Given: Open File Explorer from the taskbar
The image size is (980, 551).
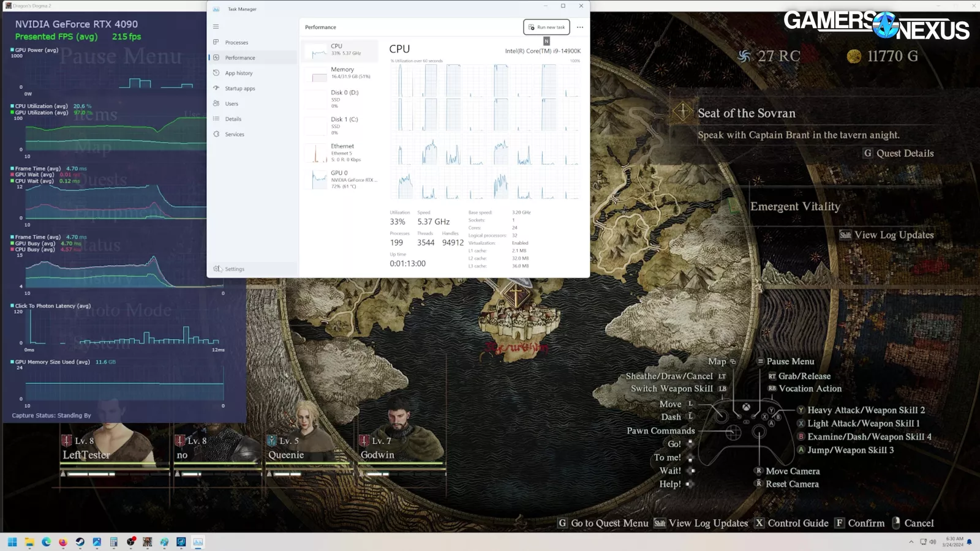Looking at the screenshot, I should click(29, 542).
